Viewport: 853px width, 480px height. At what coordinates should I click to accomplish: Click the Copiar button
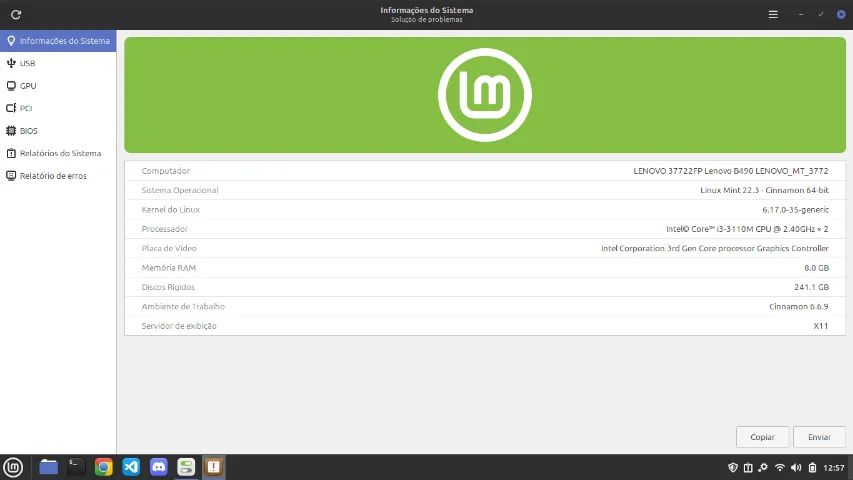tap(762, 437)
